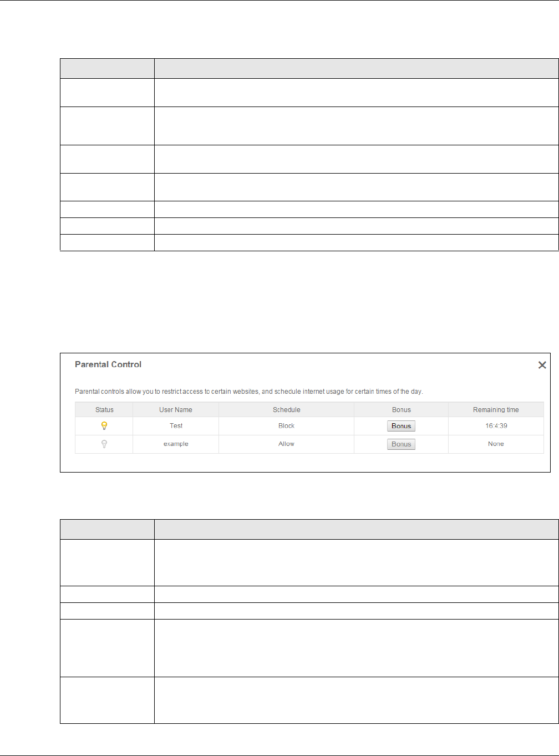
Task: Click the user name example
Action: (176, 444)
